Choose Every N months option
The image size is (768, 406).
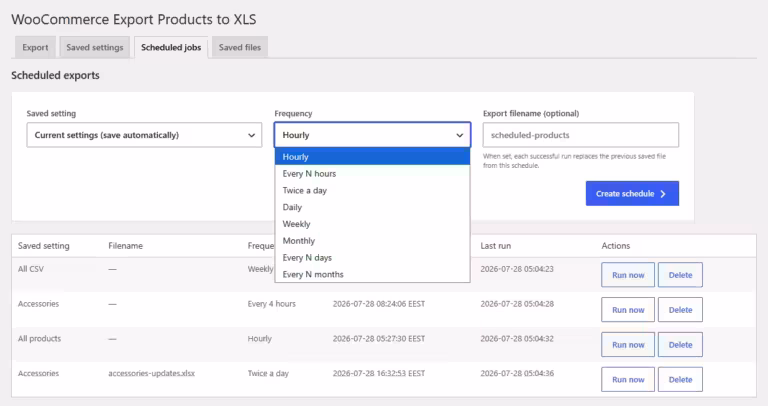click(372, 274)
